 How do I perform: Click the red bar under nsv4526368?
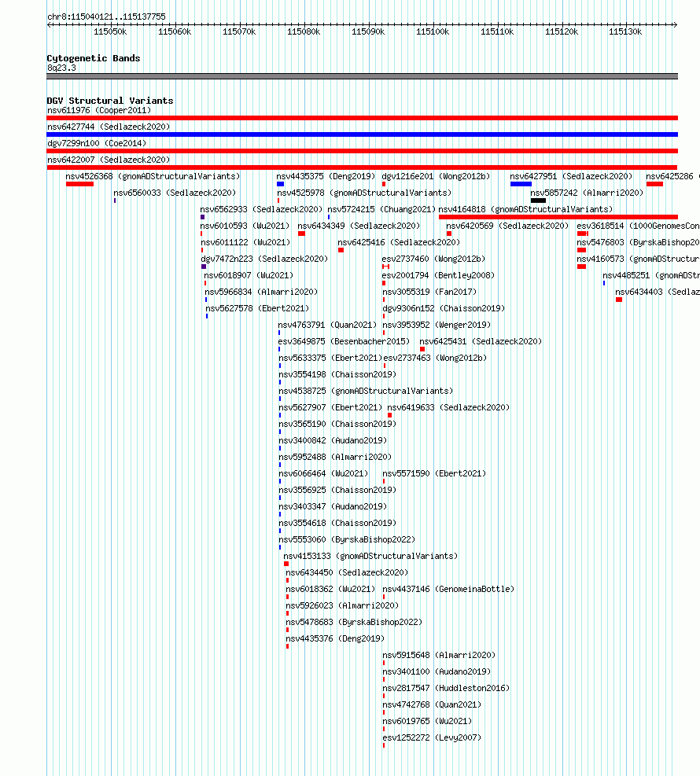tap(79, 184)
